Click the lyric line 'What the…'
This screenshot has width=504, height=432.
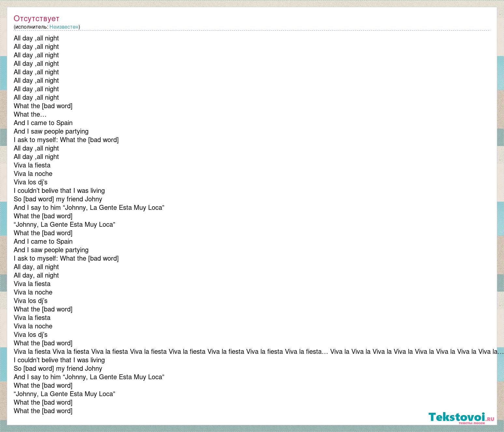coord(30,114)
